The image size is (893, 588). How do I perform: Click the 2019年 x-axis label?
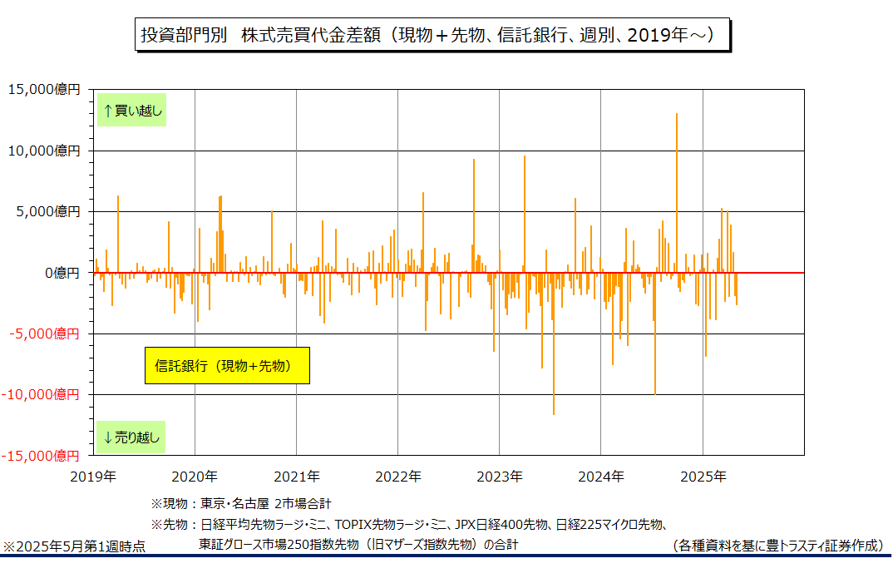tap(93, 477)
